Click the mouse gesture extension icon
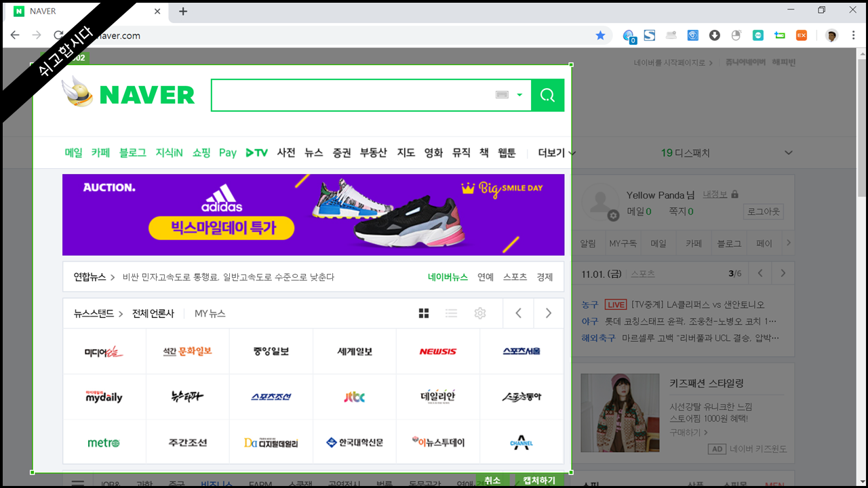 736,35
